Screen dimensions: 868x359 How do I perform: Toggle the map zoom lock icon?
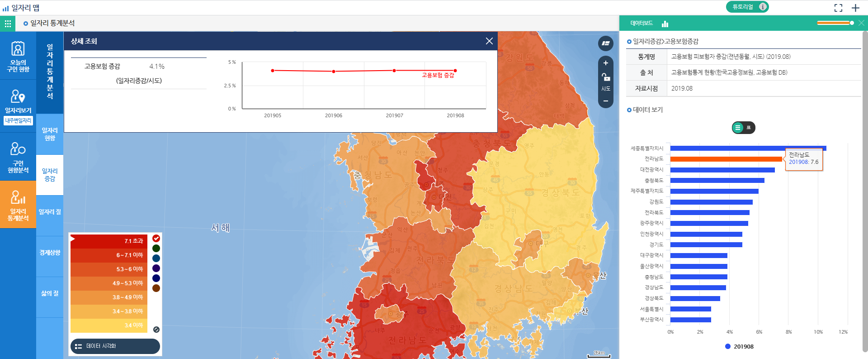(605, 77)
